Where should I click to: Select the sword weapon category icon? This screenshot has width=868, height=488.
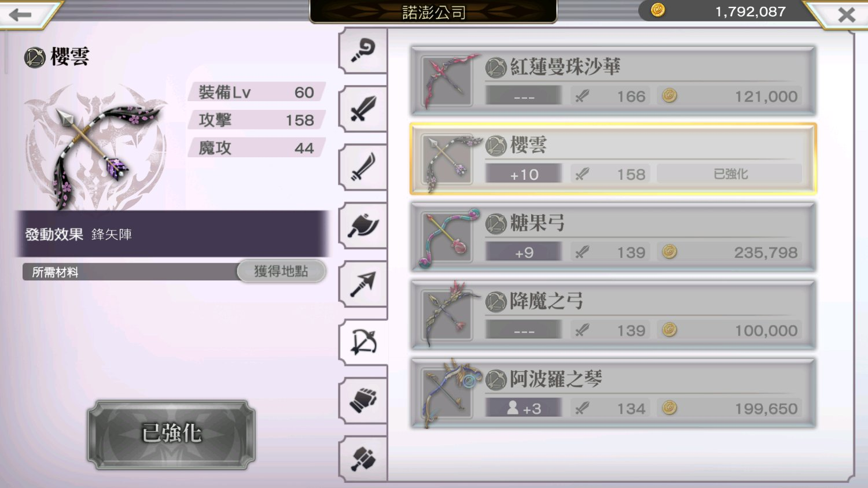pyautogui.click(x=363, y=109)
